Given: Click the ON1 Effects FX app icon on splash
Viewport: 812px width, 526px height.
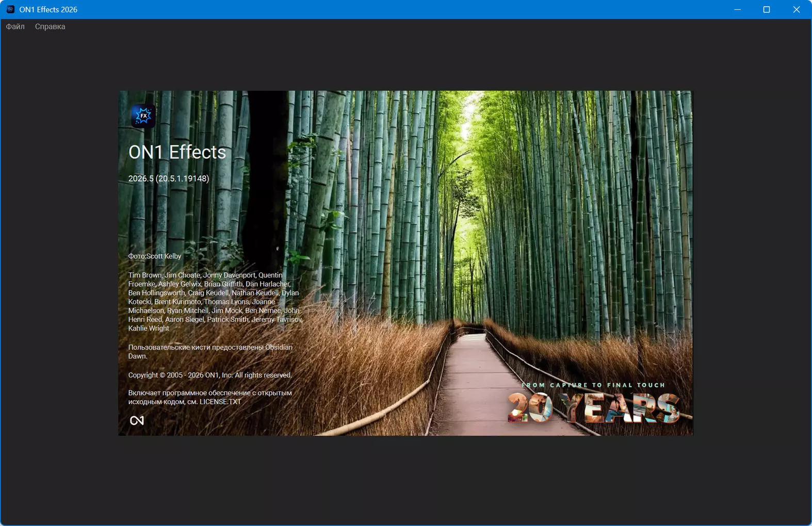Looking at the screenshot, I should coord(143,116).
